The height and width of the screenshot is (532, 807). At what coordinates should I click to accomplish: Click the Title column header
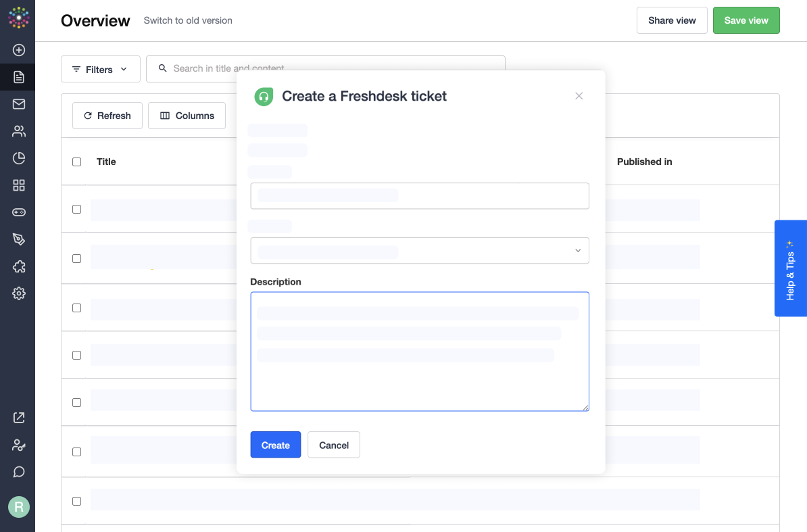(x=106, y=162)
